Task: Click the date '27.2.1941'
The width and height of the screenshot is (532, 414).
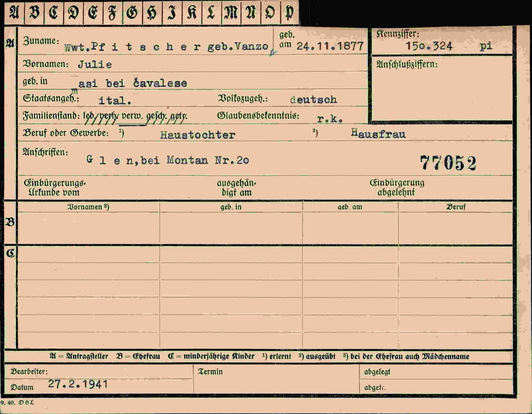Action: click(78, 384)
